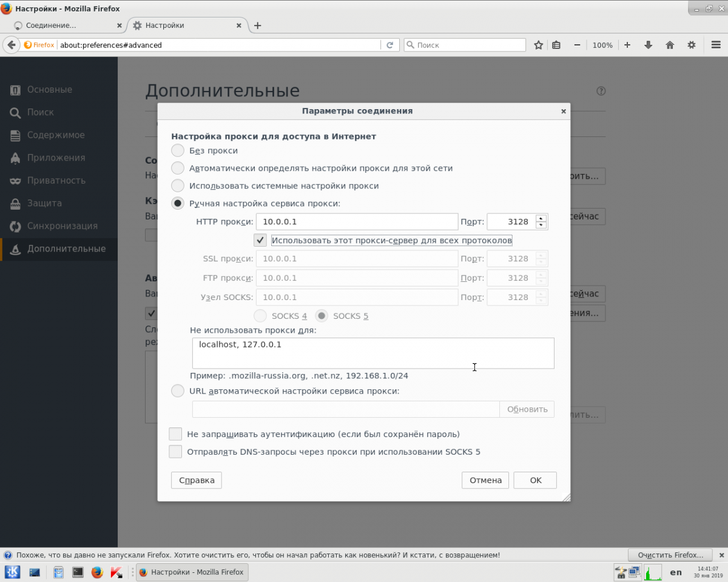This screenshot has width=728, height=582.
Task: Click the back arrow navigation button
Action: [x=10, y=45]
